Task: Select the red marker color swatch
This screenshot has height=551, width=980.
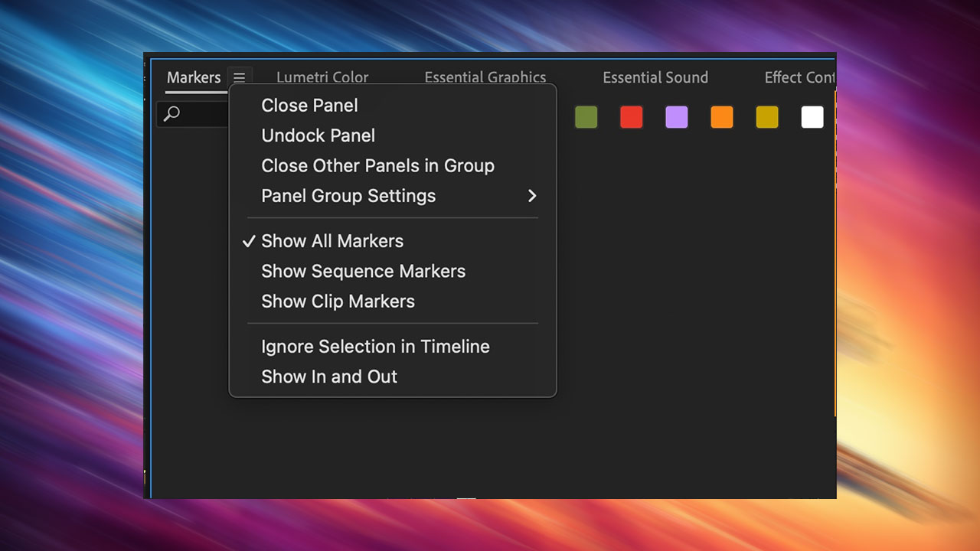Action: pos(631,117)
